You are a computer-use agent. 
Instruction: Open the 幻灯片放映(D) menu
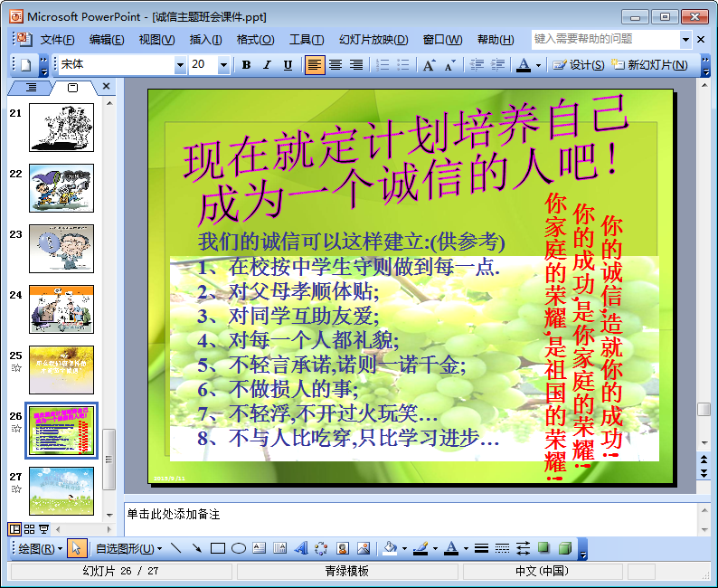coord(373,40)
